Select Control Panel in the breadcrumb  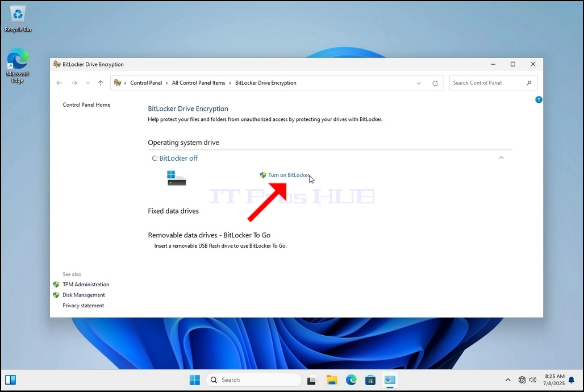coord(146,83)
